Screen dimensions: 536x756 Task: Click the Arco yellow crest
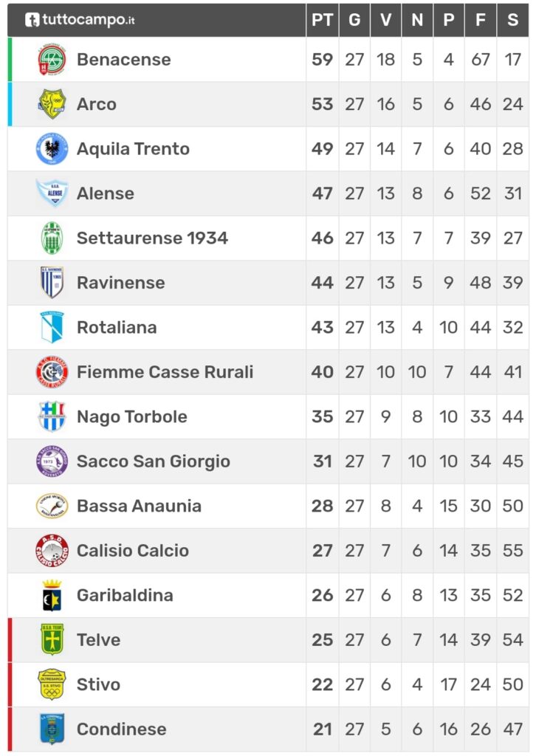pyautogui.click(x=52, y=103)
